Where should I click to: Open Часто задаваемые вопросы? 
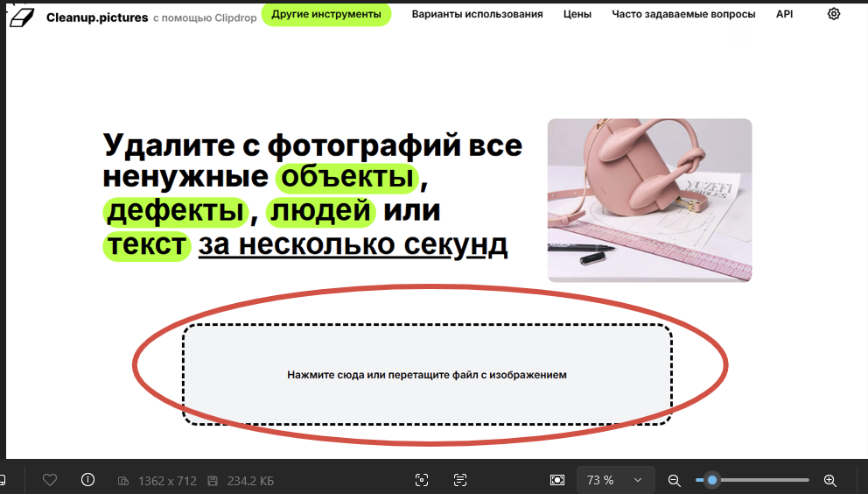click(683, 14)
